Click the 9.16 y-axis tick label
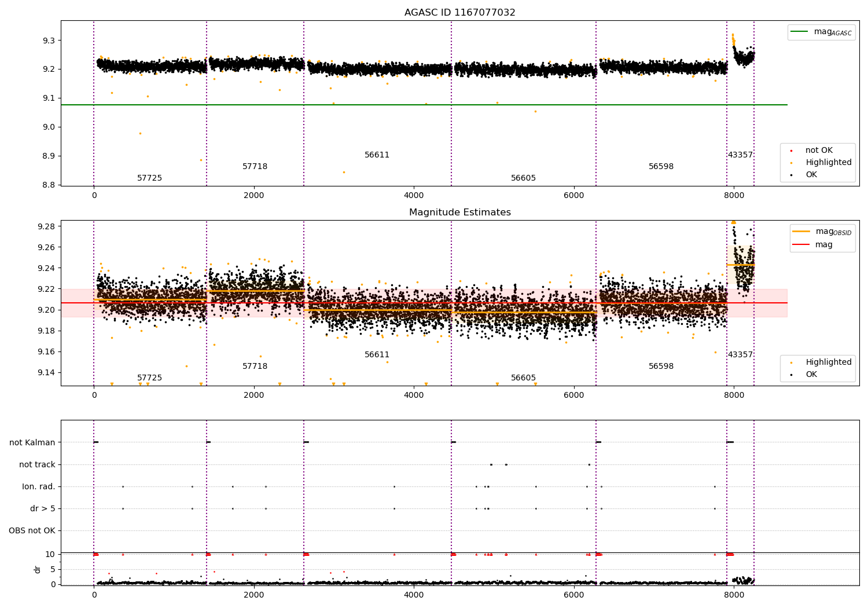 click(47, 351)
